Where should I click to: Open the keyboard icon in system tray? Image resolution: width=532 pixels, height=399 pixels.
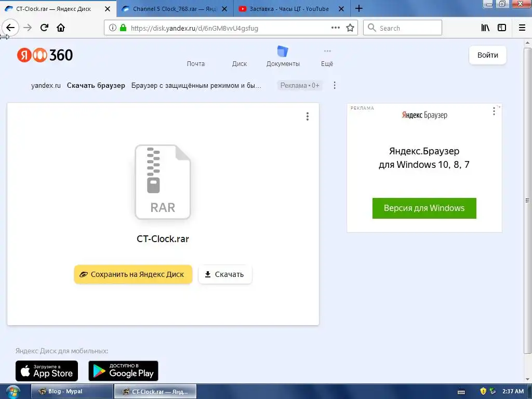[461, 392]
